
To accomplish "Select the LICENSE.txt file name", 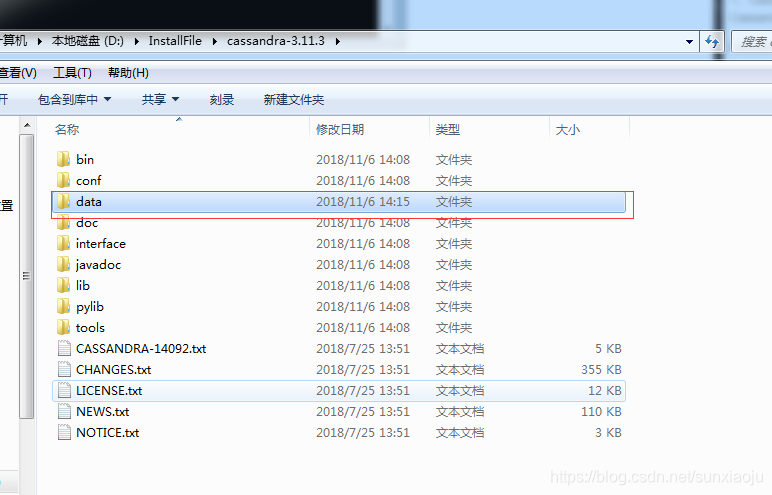I will point(109,391).
